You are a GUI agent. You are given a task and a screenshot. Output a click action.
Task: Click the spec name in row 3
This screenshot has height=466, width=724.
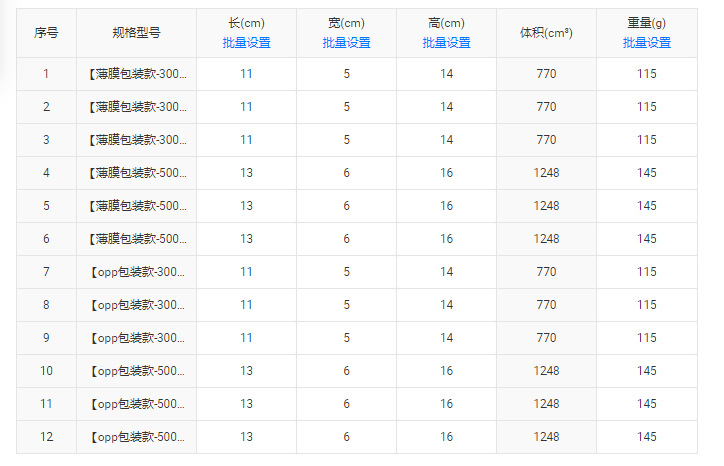pyautogui.click(x=137, y=140)
